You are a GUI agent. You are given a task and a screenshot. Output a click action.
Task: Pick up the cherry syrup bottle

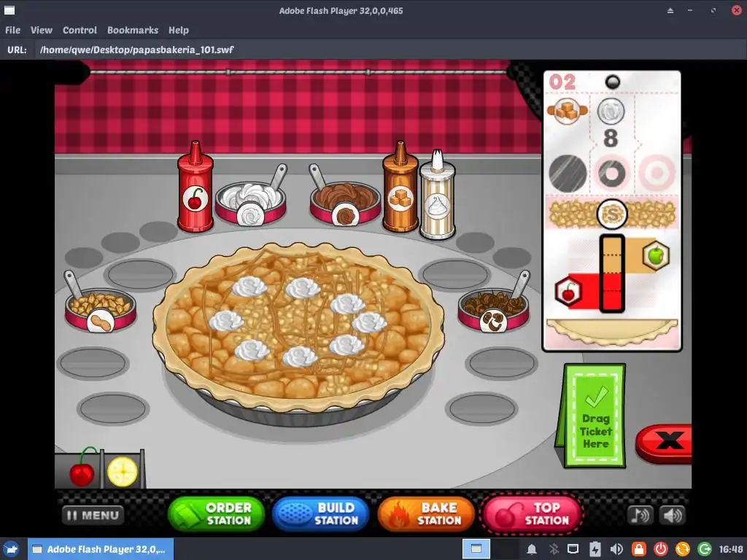tap(196, 187)
